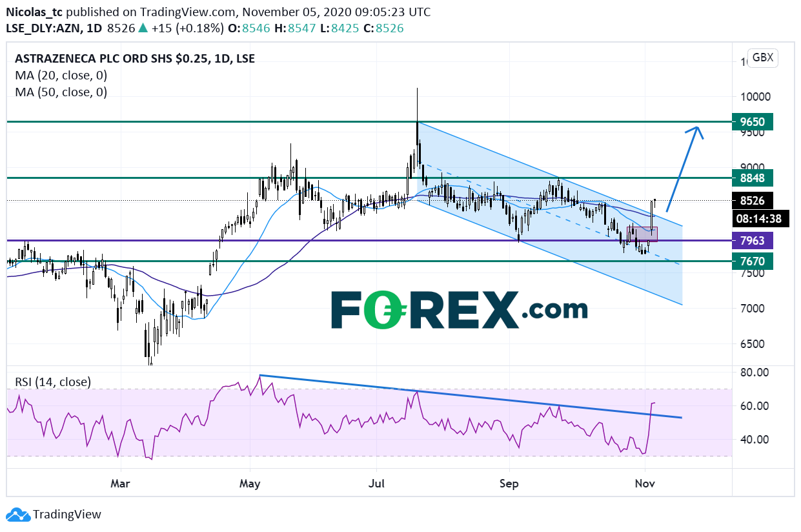801x532 pixels.
Task: Click the 7963 purple price label
Action: (x=753, y=241)
